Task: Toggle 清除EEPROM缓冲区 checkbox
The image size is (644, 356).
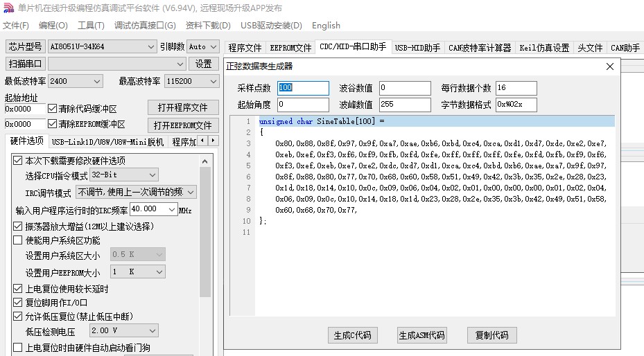Action: click(52, 123)
